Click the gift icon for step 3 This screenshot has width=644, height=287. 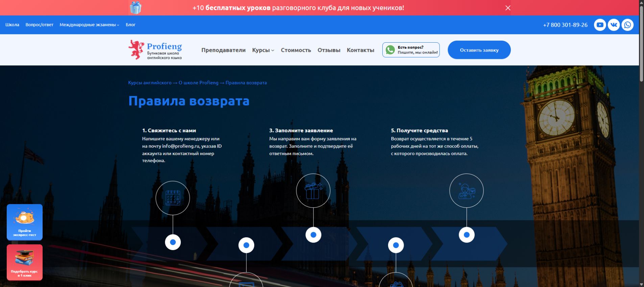(313, 191)
